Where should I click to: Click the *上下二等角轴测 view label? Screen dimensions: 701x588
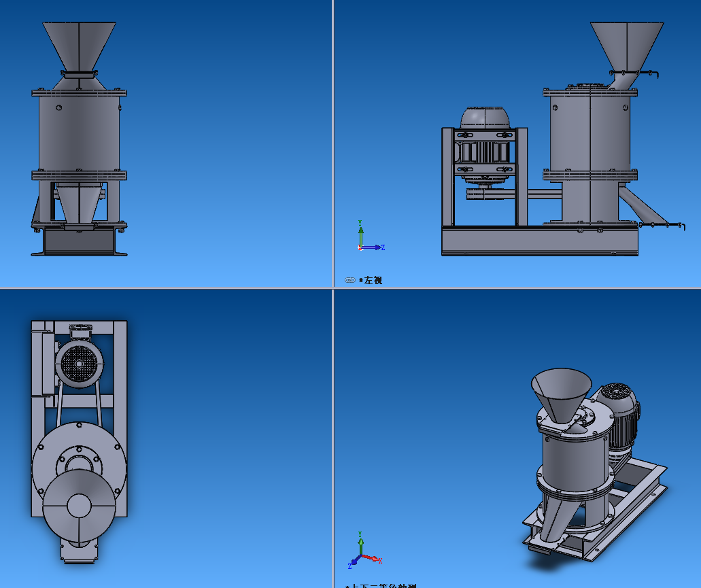click(x=382, y=585)
